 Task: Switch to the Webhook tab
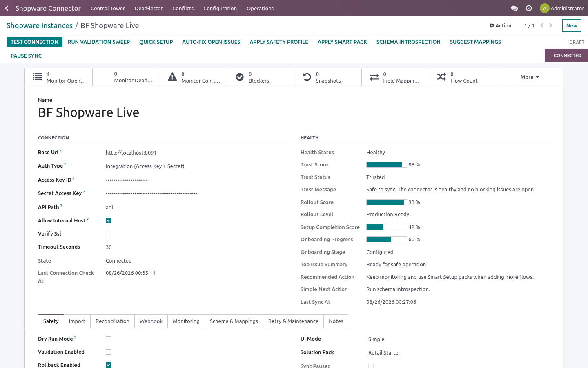151,321
